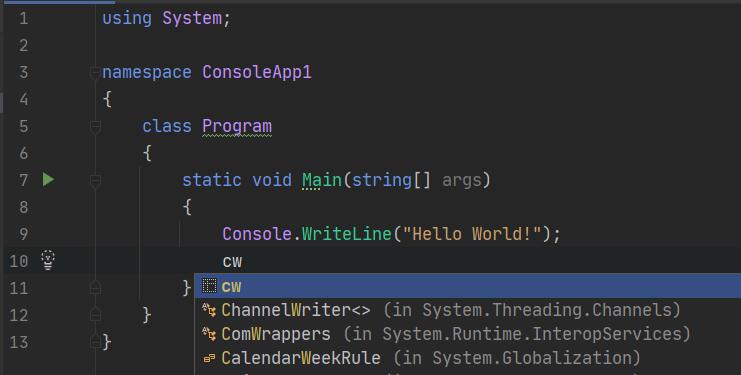The width and height of the screenshot is (741, 375).
Task: Click the CalendarWeekRule enum icon
Action: [x=209, y=358]
